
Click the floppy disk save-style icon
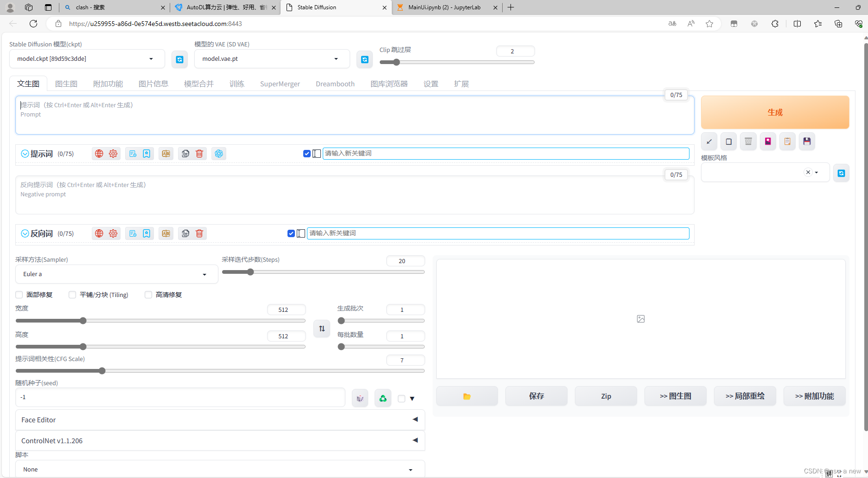(807, 142)
